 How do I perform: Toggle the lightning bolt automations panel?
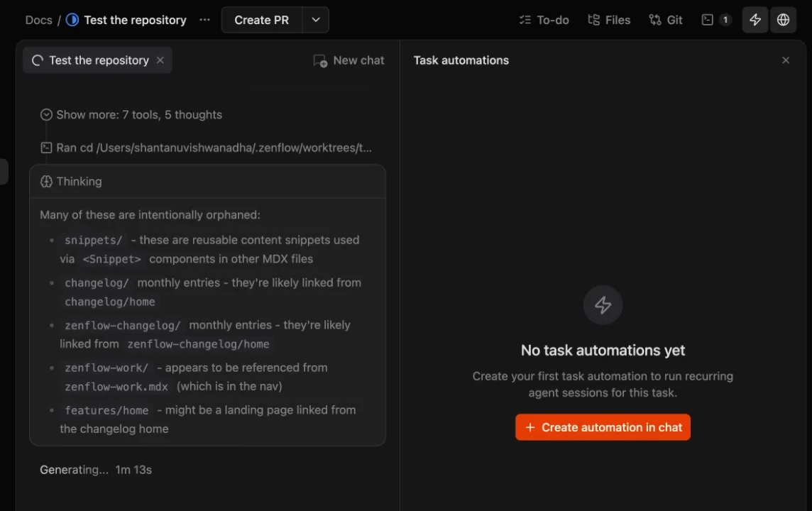[755, 20]
